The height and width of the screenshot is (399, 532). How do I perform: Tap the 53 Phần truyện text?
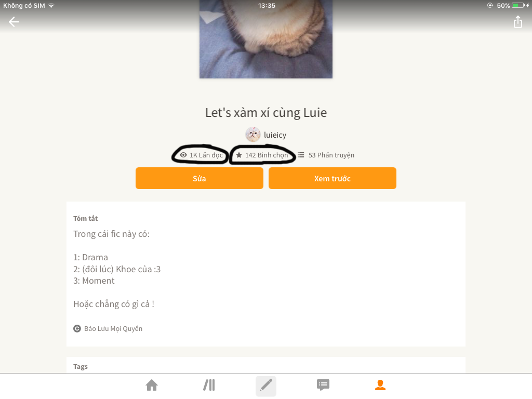pyautogui.click(x=331, y=155)
